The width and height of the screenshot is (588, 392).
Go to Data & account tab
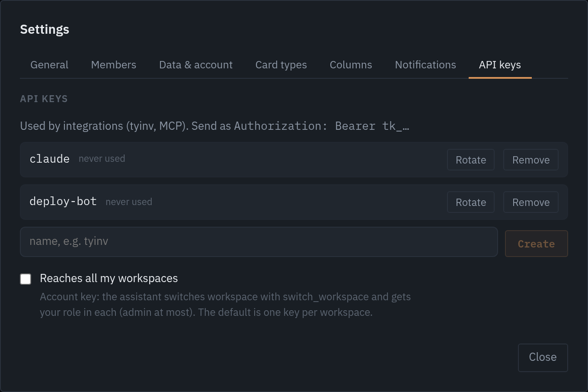(x=196, y=65)
